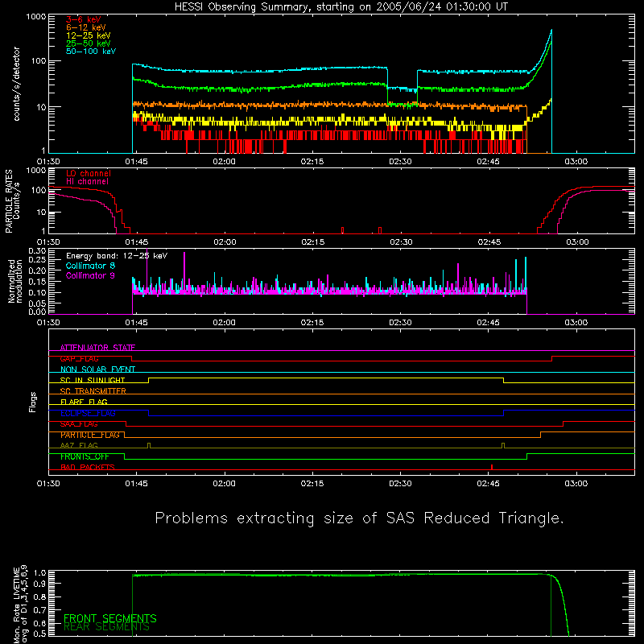Click the 'Energy band: 12-25 keV' label
The height and width of the screenshot is (644, 644).
[117, 256]
